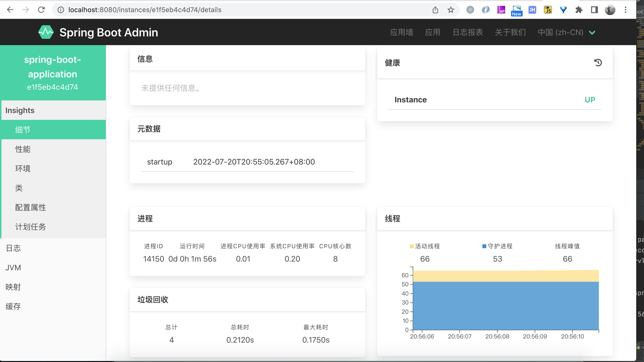Open the Chrome profile avatar
Image resolution: width=644 pixels, height=362 pixels.
click(x=610, y=10)
